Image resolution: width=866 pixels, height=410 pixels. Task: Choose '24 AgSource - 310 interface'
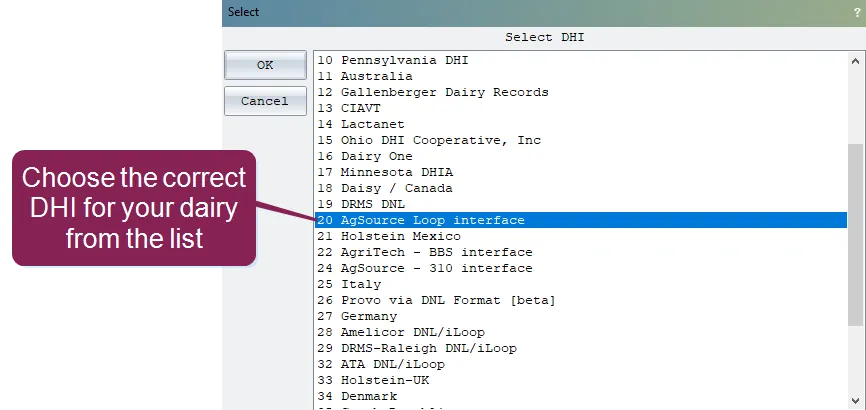pyautogui.click(x=581, y=269)
